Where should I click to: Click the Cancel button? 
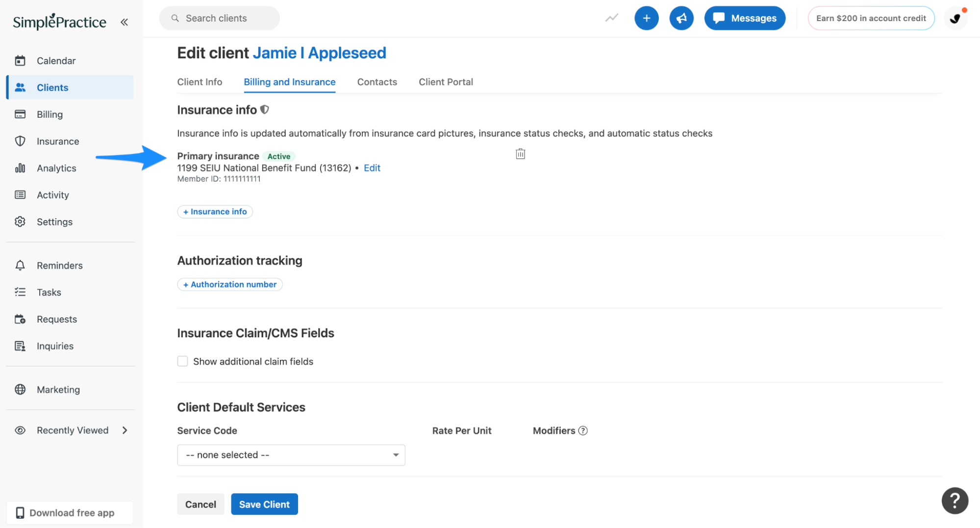201,504
